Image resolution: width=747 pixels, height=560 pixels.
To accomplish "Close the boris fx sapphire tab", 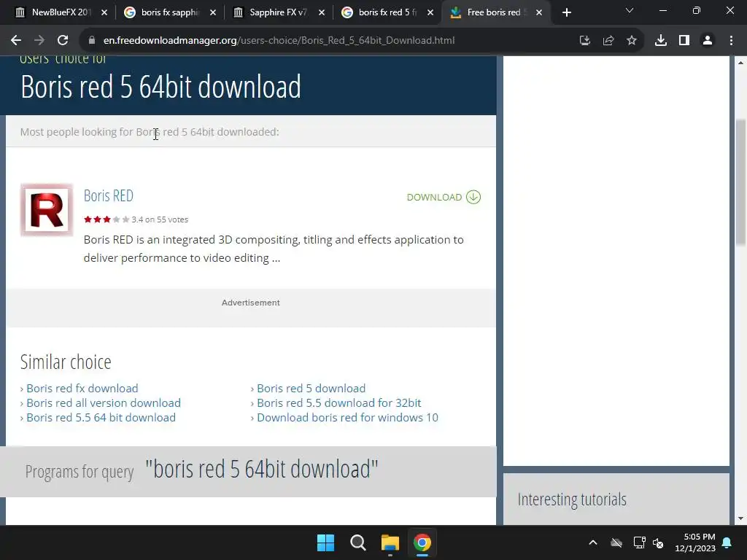I will coord(213,13).
